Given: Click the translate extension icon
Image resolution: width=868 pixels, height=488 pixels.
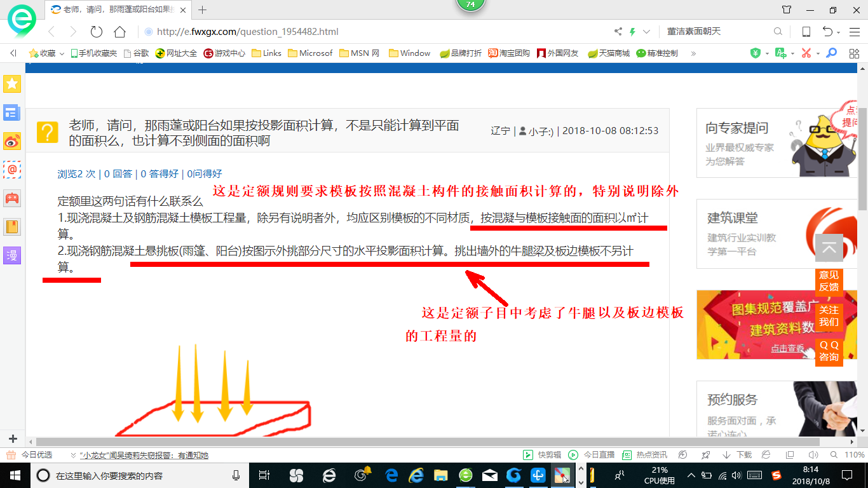Looking at the screenshot, I should (780, 53).
